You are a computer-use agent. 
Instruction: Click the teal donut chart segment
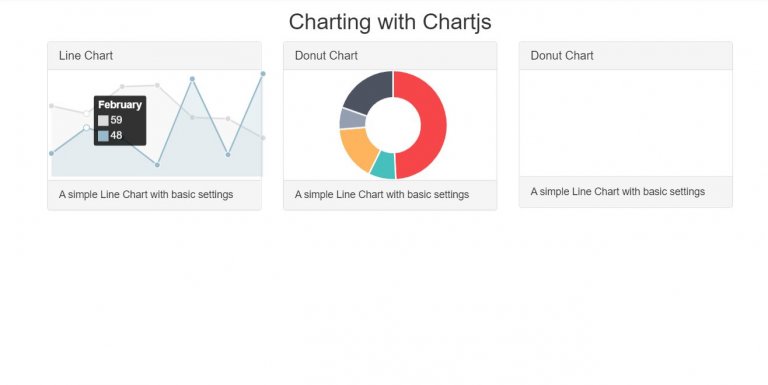click(x=384, y=166)
